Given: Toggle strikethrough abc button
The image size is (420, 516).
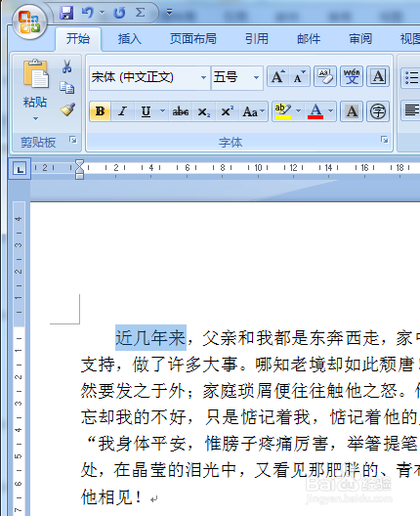Looking at the screenshot, I should [x=181, y=111].
